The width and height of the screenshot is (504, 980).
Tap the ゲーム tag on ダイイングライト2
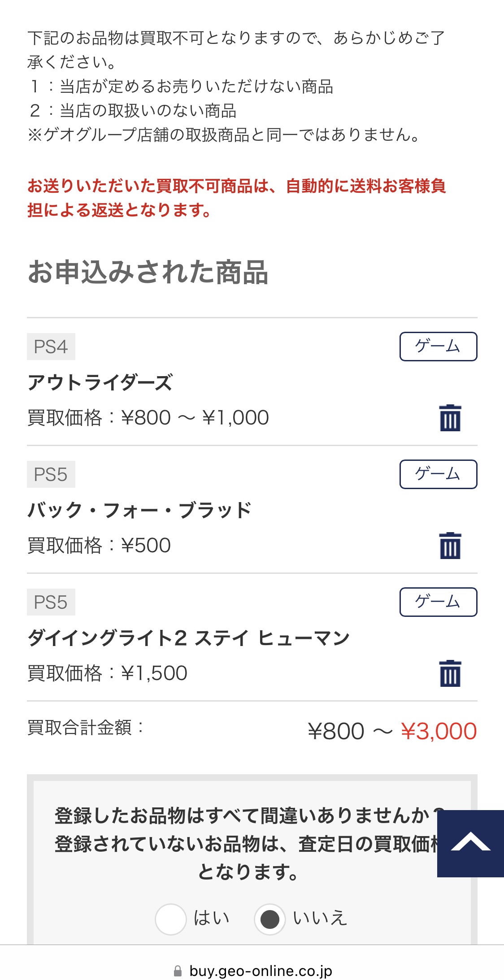pyautogui.click(x=438, y=602)
